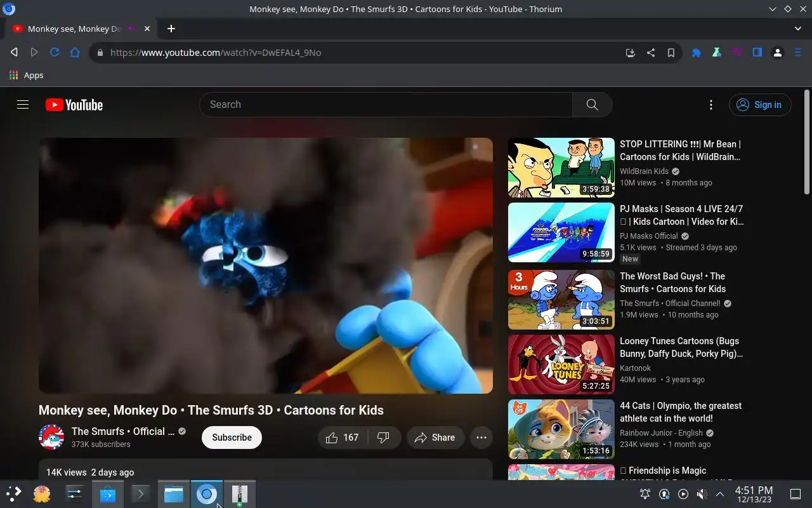Visit WildBrain Kids channel name
This screenshot has height=508, width=812.
tap(644, 171)
